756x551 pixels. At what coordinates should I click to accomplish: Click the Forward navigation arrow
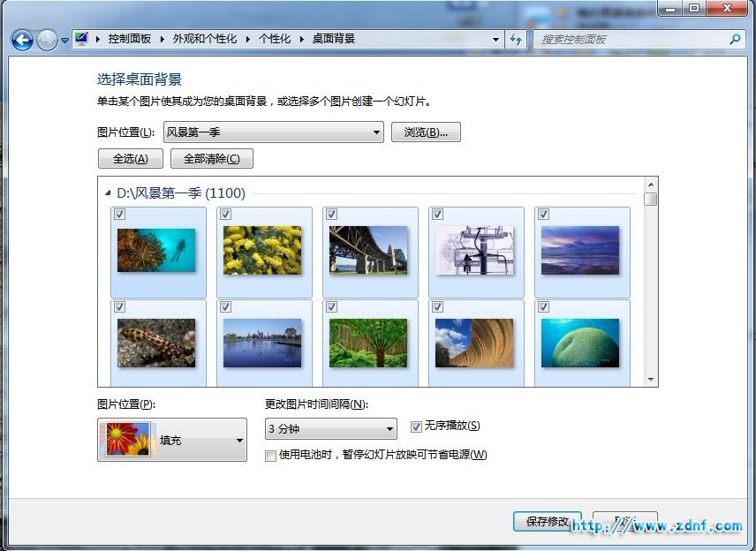48,40
